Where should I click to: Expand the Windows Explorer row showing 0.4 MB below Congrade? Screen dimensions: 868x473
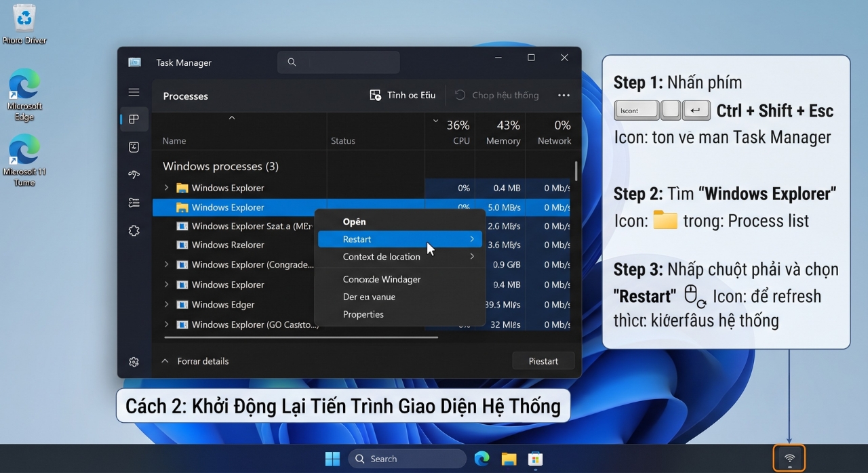pos(167,285)
